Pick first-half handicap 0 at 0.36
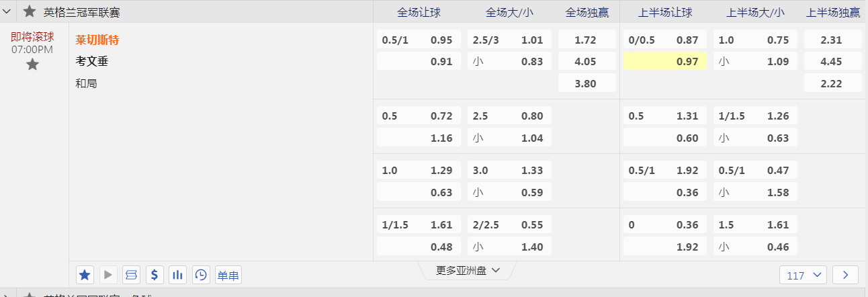Image resolution: width=868 pixels, height=297 pixels. click(x=665, y=224)
